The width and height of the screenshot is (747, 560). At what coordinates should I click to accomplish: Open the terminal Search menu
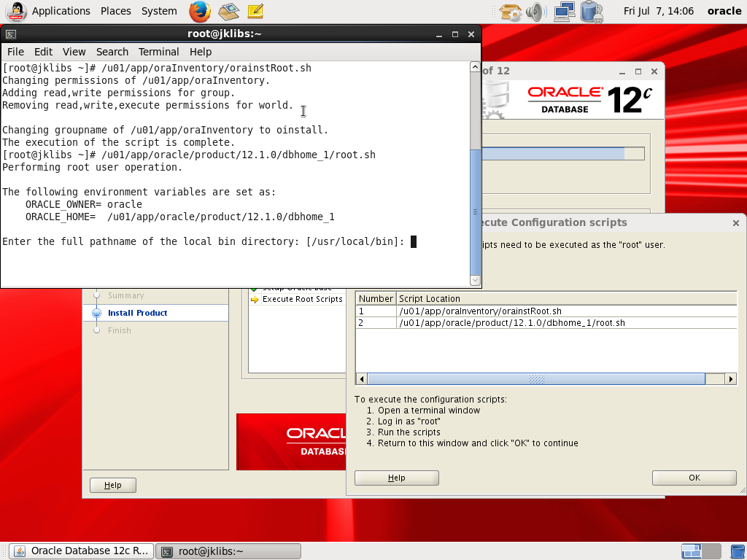point(112,52)
